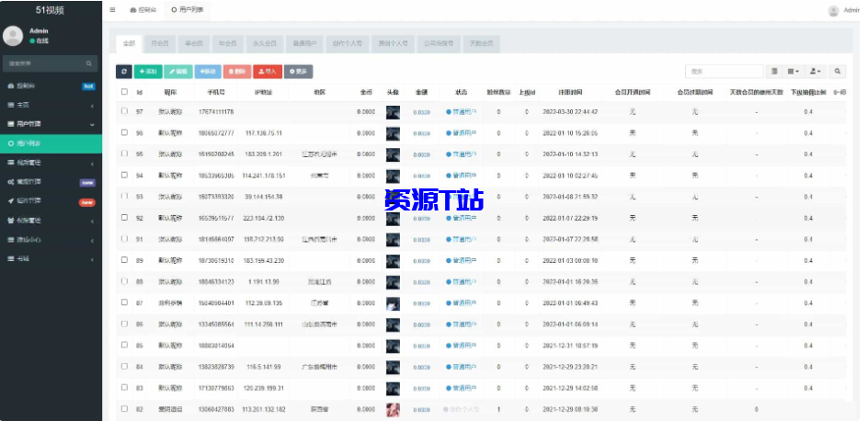868x421 pixels.
Task: Check the checkbox for row 95
Action: pos(124,154)
